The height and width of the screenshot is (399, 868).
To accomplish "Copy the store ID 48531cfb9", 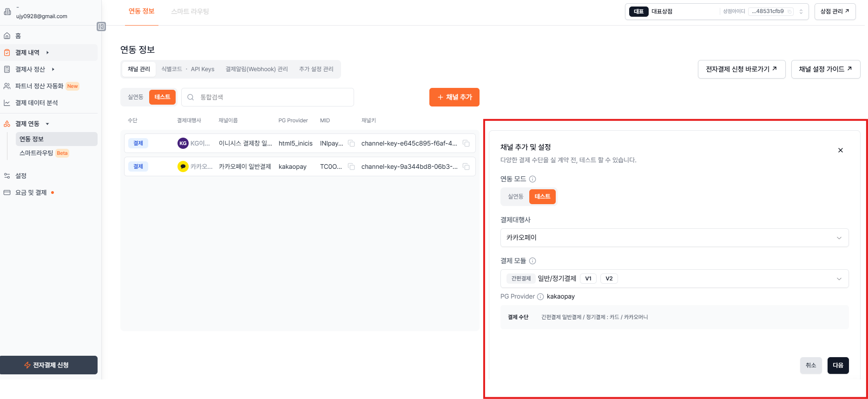I will coord(789,12).
